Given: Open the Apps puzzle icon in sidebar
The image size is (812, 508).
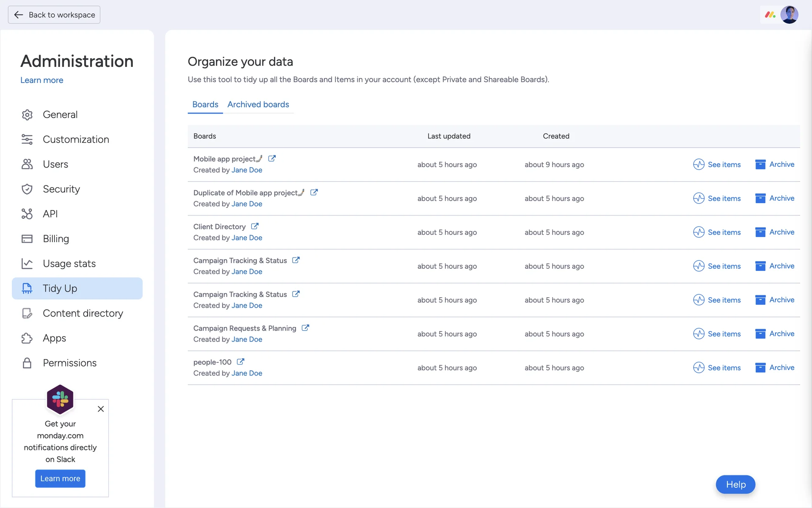Looking at the screenshot, I should click(27, 338).
